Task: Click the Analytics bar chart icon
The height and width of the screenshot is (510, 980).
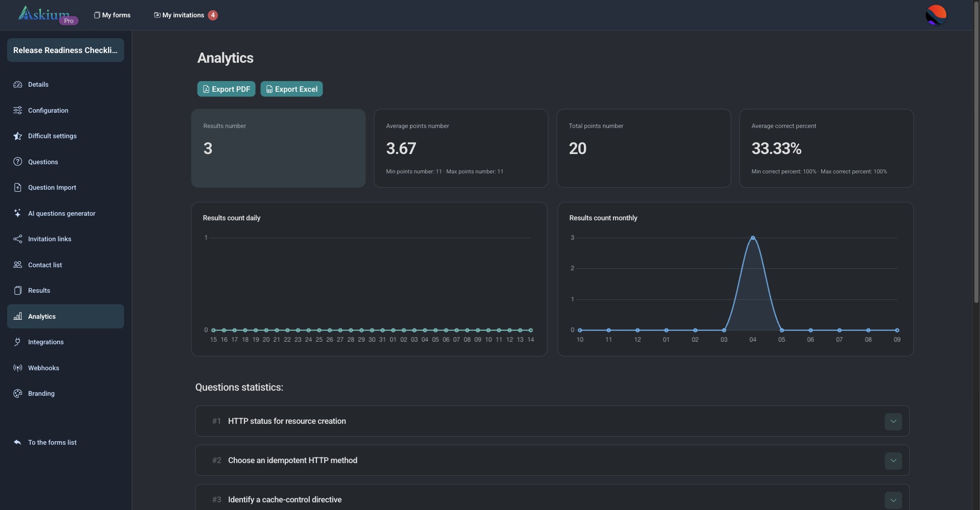Action: (18, 317)
